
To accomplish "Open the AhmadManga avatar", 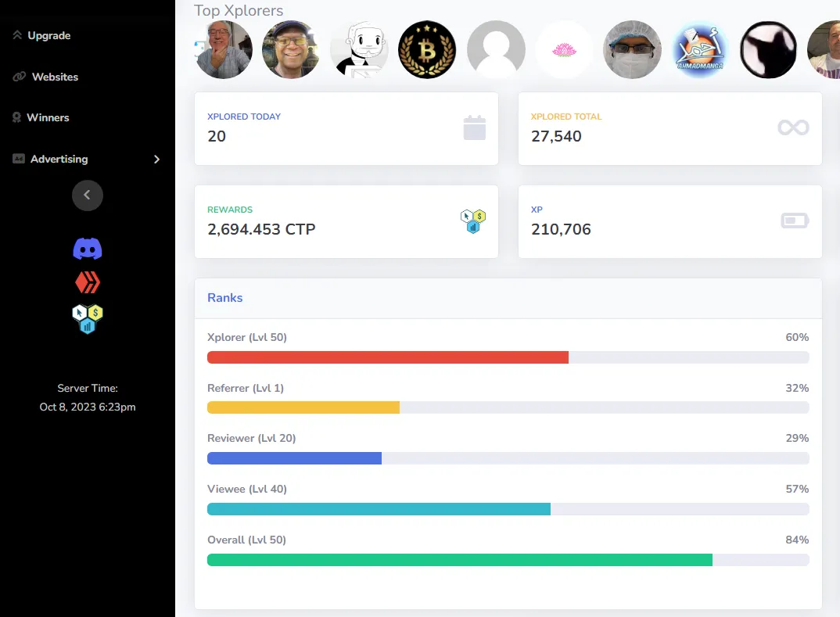I will pos(700,50).
